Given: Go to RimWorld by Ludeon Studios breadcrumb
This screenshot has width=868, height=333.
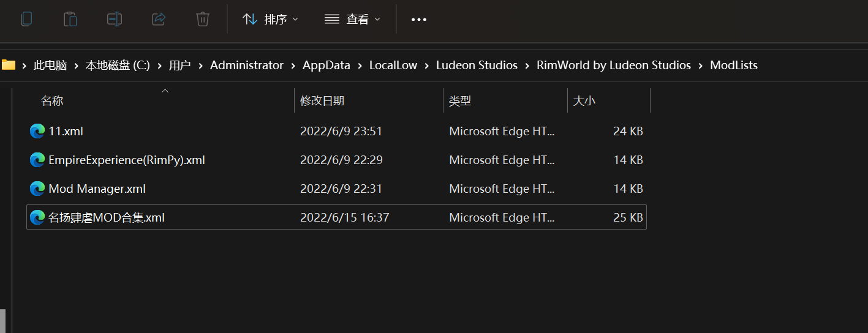Looking at the screenshot, I should pyautogui.click(x=614, y=65).
